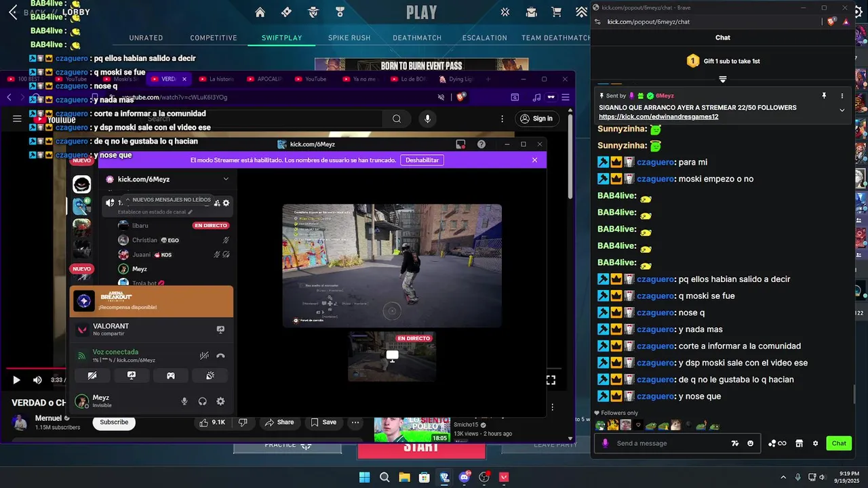This screenshot has width=868, height=488.
Task: Start a Discord activity with gamepad icon
Action: pyautogui.click(x=171, y=375)
